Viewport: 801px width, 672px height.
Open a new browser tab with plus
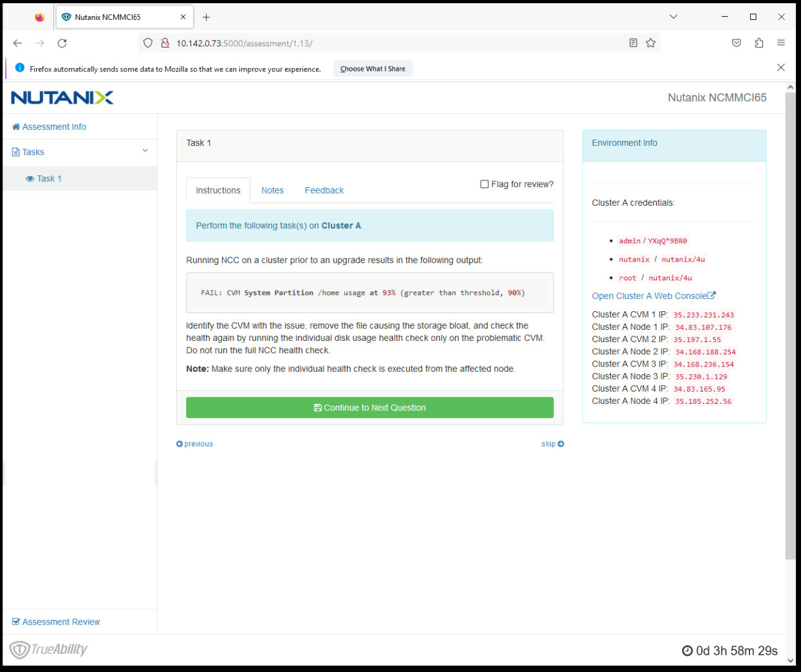206,17
